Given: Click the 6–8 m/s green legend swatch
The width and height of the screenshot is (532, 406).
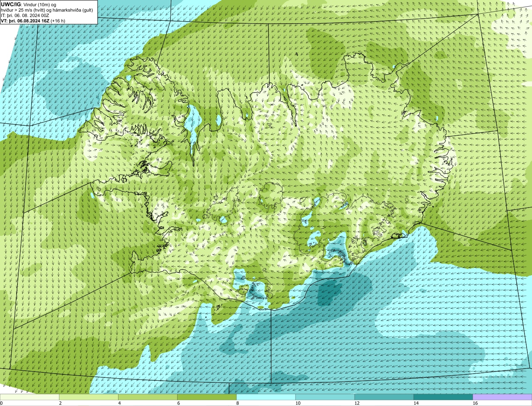Looking at the screenshot, I should [x=207, y=397].
